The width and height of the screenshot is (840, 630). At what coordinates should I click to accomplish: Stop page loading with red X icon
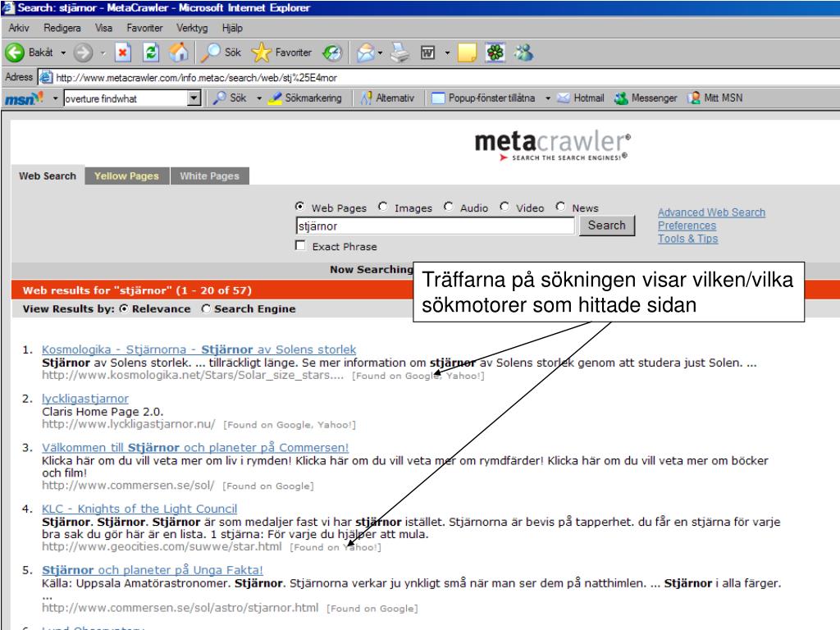[123, 52]
